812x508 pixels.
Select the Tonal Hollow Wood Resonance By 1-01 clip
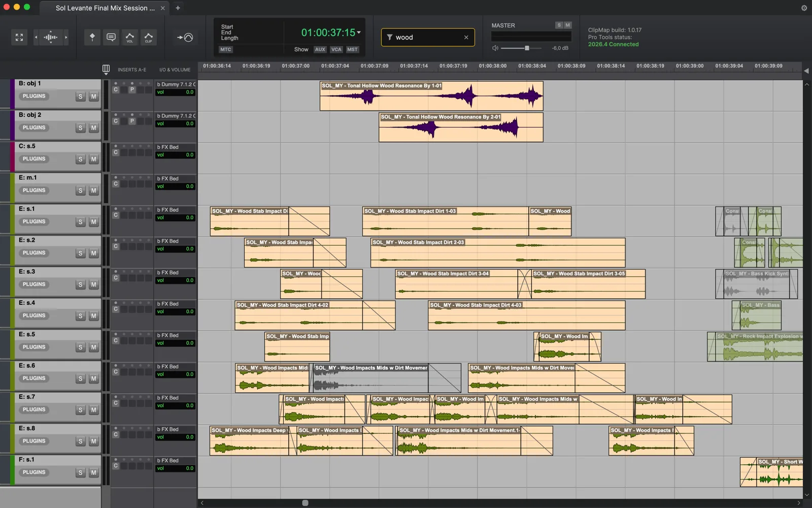pos(431,96)
